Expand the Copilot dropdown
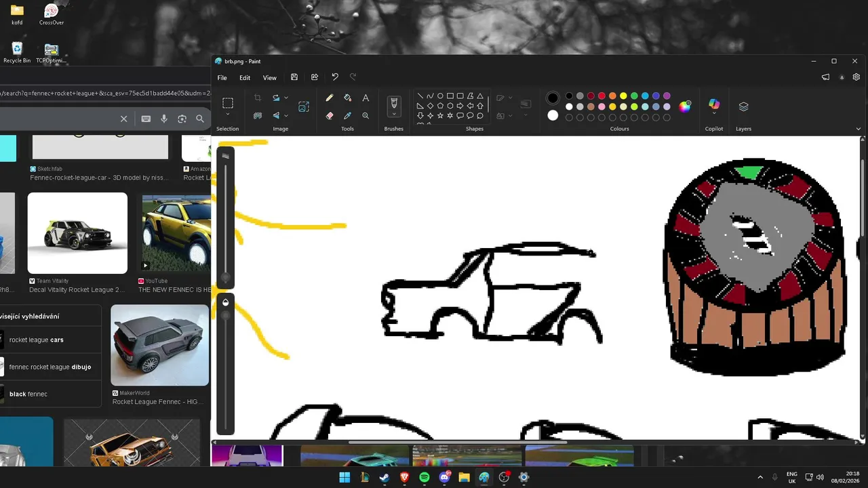Screen dimensions: 868x488 (713, 114)
